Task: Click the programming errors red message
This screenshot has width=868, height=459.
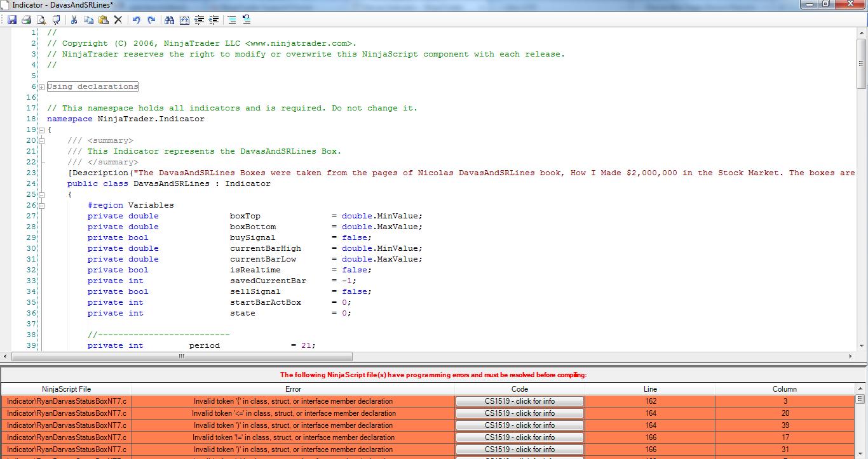Action: coord(433,375)
